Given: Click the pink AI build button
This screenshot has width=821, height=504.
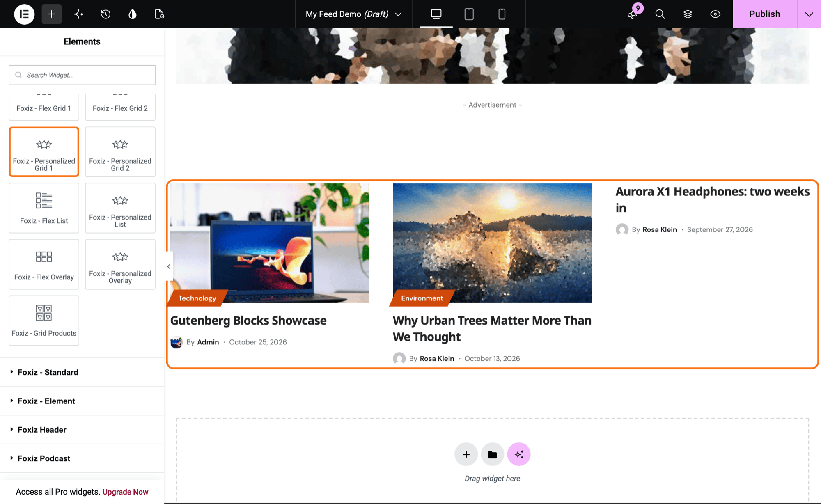Looking at the screenshot, I should (519, 454).
